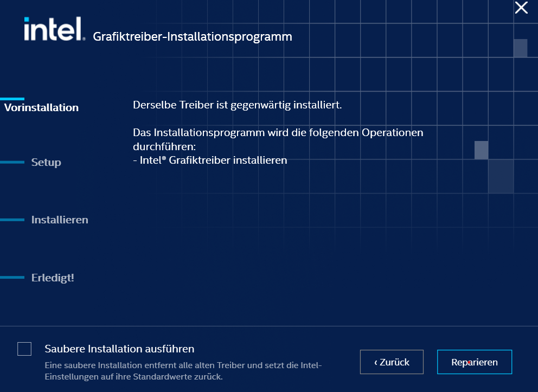This screenshot has width=538, height=392.
Task: Select the Vorinstallation step
Action: pos(41,107)
